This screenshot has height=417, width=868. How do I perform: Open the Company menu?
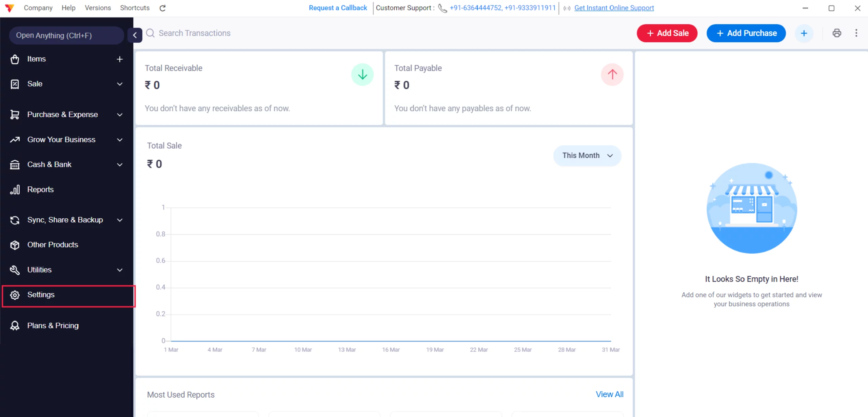coord(38,8)
